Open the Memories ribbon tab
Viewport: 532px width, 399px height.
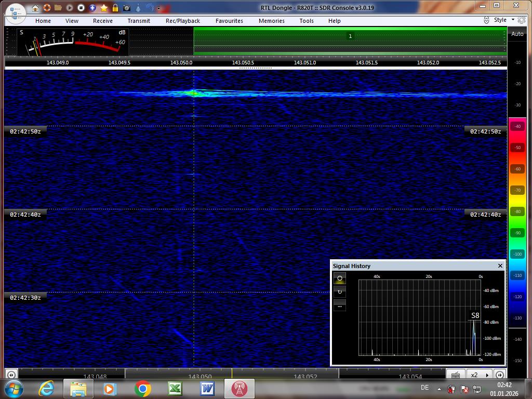[272, 21]
